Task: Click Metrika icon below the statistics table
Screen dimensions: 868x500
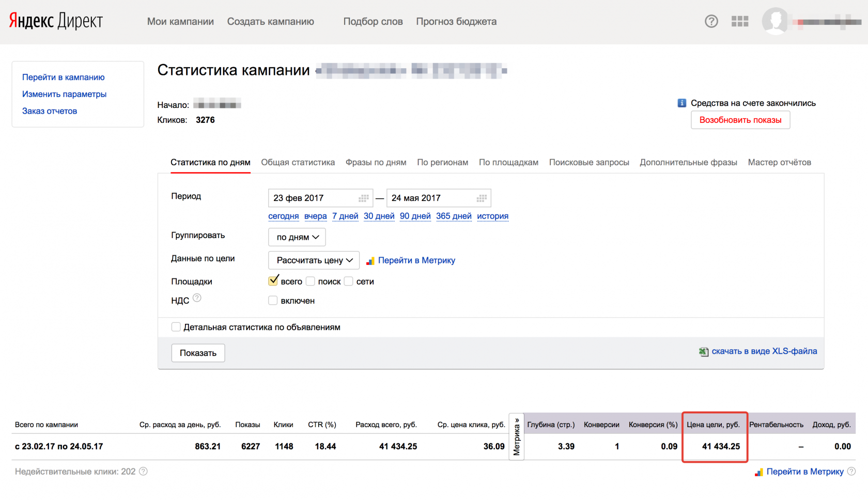Action: point(759,472)
